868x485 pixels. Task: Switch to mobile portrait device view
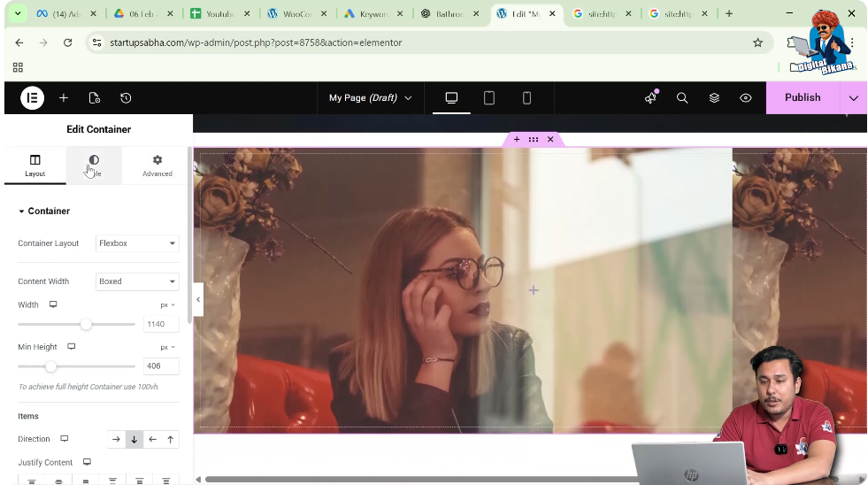click(x=526, y=98)
